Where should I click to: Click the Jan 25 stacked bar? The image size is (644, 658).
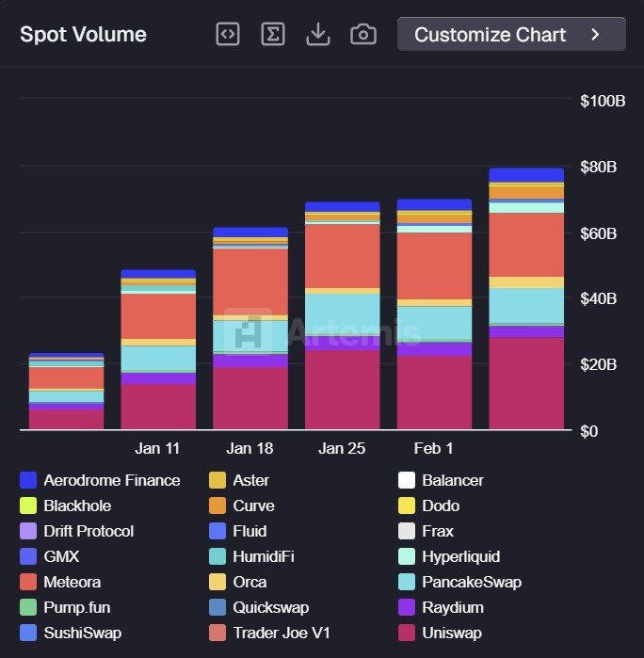342,320
